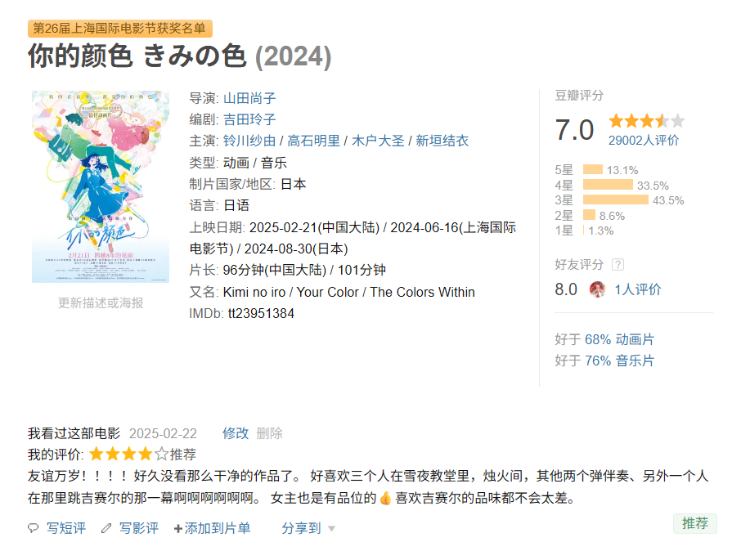Viewport: 732px width, 560px height.
Task: Open the movie poster thumbnail
Action: click(101, 186)
